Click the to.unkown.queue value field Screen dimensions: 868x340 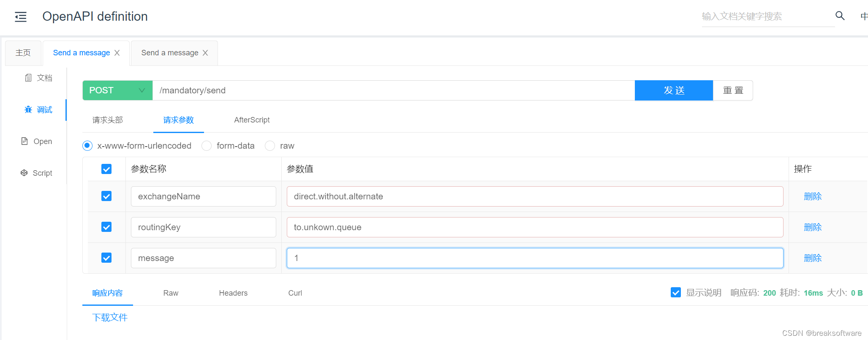pos(535,227)
